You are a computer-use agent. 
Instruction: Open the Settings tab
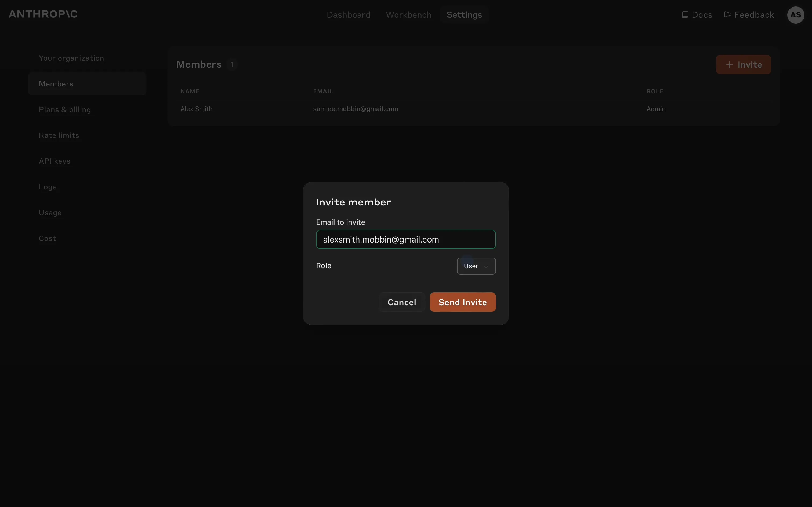[464, 15]
